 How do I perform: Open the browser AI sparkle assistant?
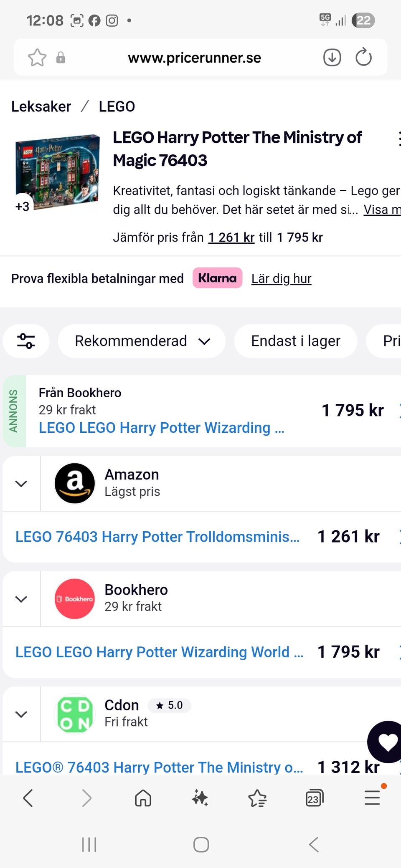200,798
